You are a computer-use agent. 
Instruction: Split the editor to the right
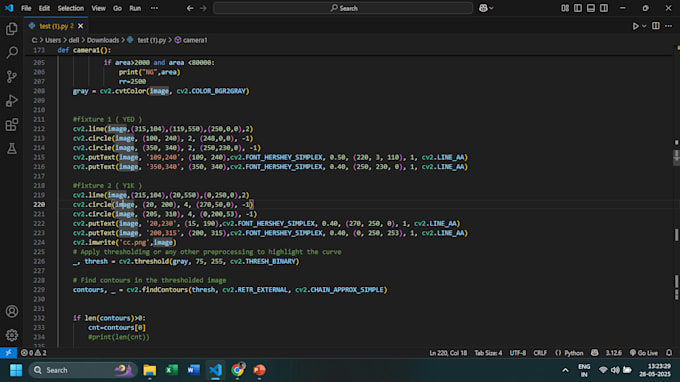coord(656,26)
